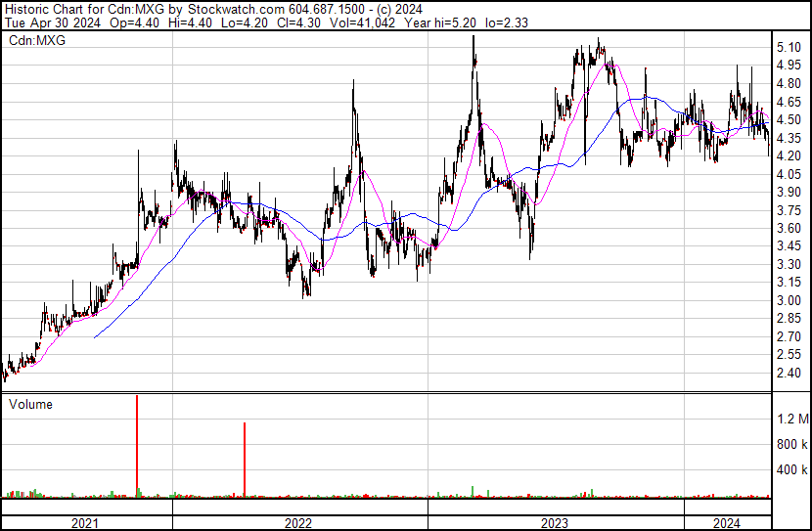This screenshot has height=531, width=812.
Task: Click the Year hi=5.20 value in header
Action: point(440,22)
